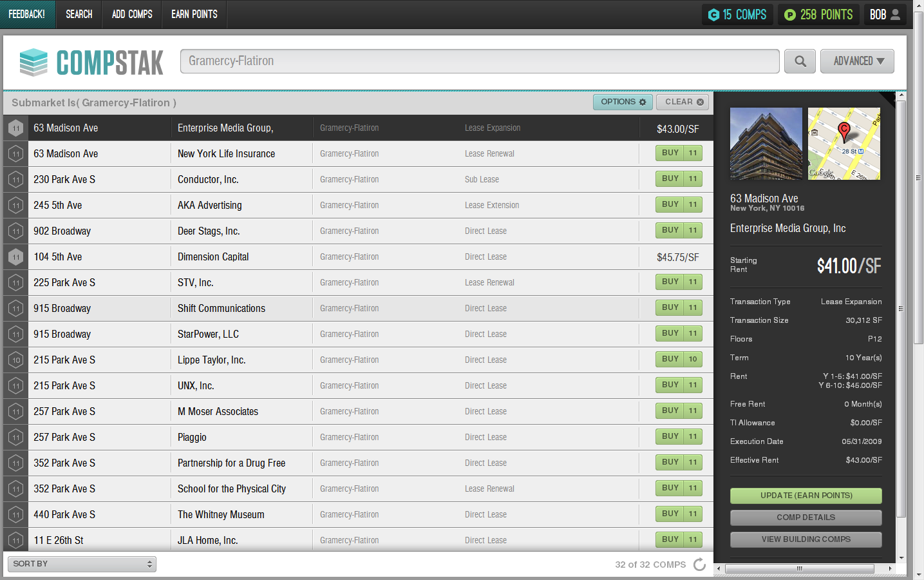Go to Search in the top menu
This screenshot has width=924, height=580.
click(x=79, y=14)
